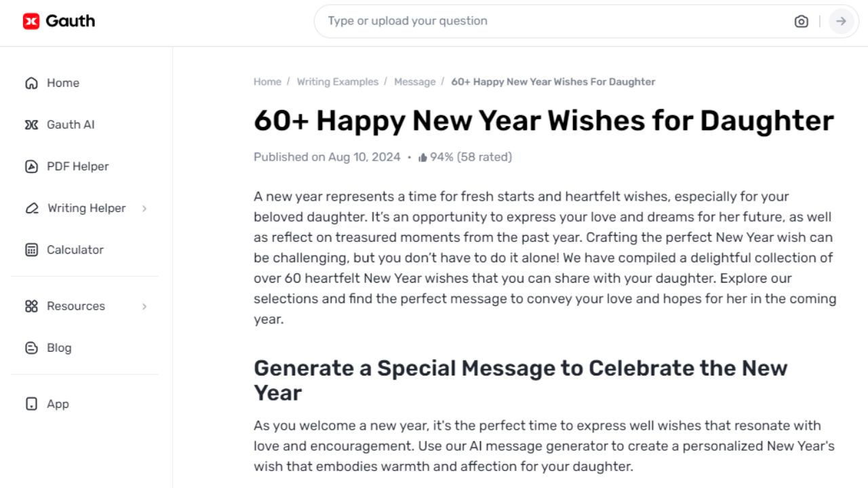
Task: Collapse the Writing Helper chevron arrow
Action: [x=144, y=209]
